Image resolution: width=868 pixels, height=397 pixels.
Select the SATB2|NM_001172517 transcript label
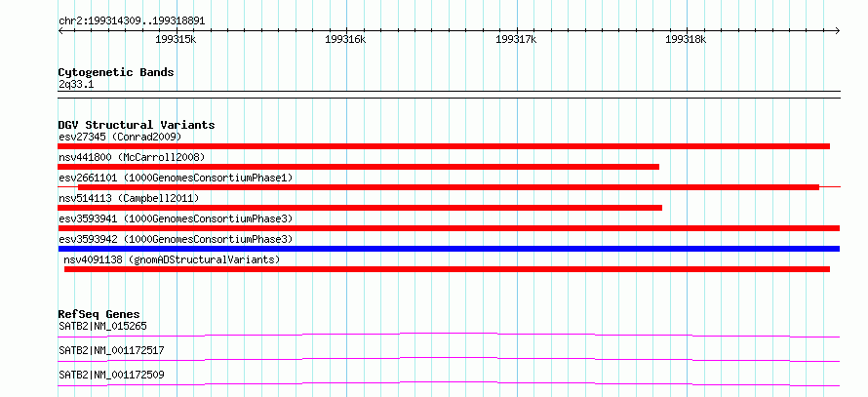[x=111, y=350]
